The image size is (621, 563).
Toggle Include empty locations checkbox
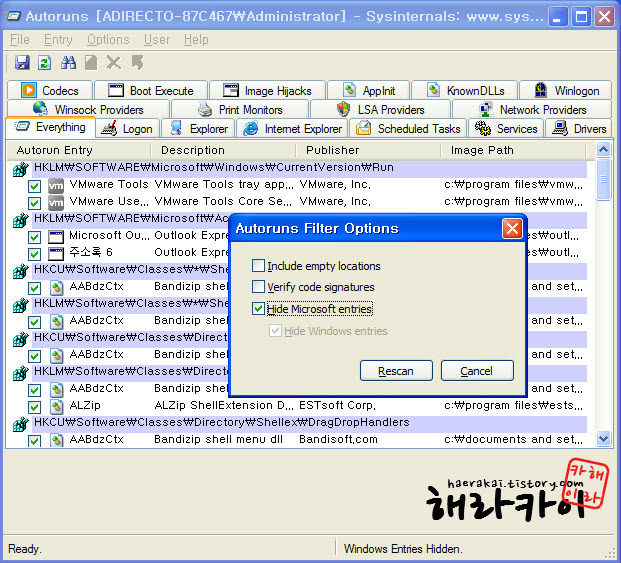pos(258,265)
